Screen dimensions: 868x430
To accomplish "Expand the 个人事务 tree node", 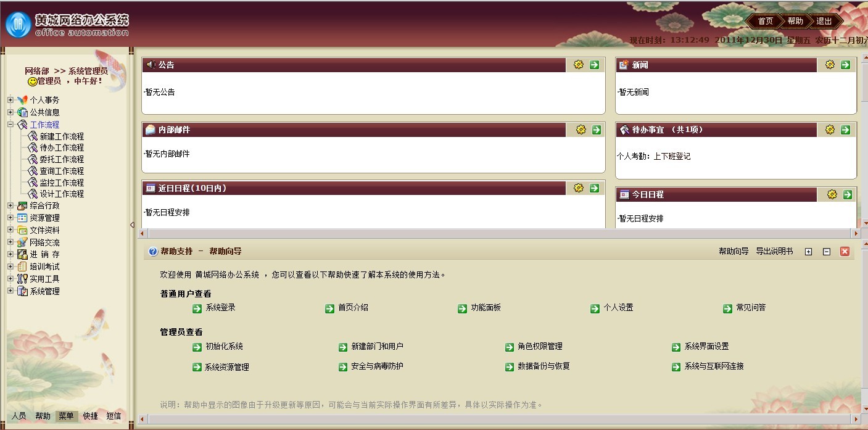I will (x=10, y=100).
